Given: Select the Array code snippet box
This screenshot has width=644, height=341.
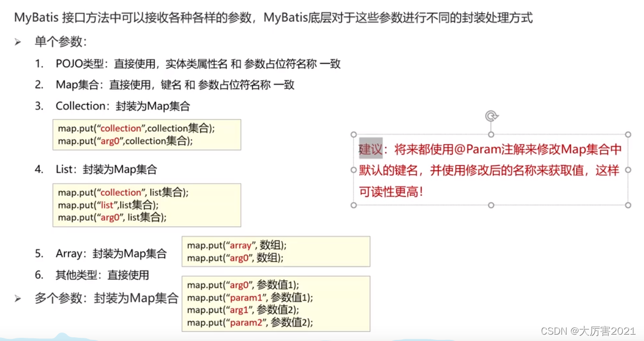Looking at the screenshot, I should click(276, 252).
